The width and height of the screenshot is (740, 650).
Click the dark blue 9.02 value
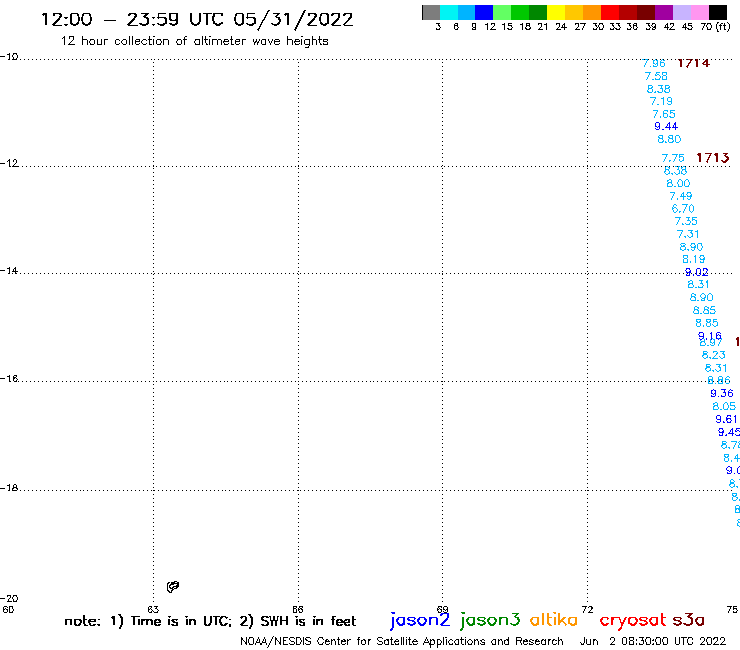(697, 272)
